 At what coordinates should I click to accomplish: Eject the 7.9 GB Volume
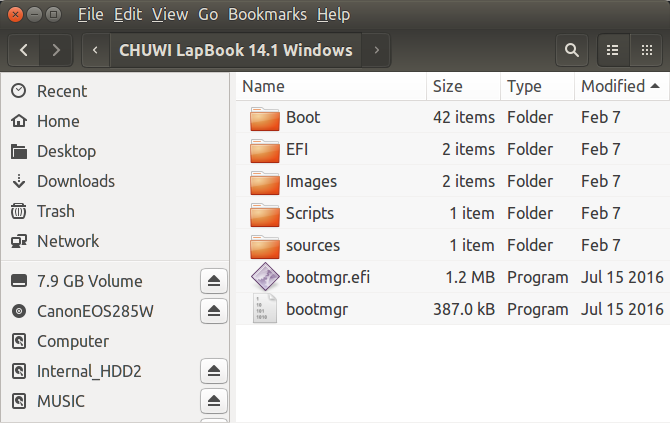point(214,281)
